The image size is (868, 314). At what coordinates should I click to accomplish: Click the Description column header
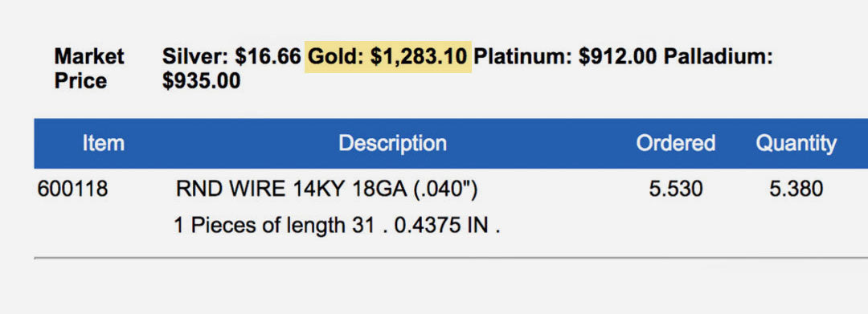click(x=392, y=144)
